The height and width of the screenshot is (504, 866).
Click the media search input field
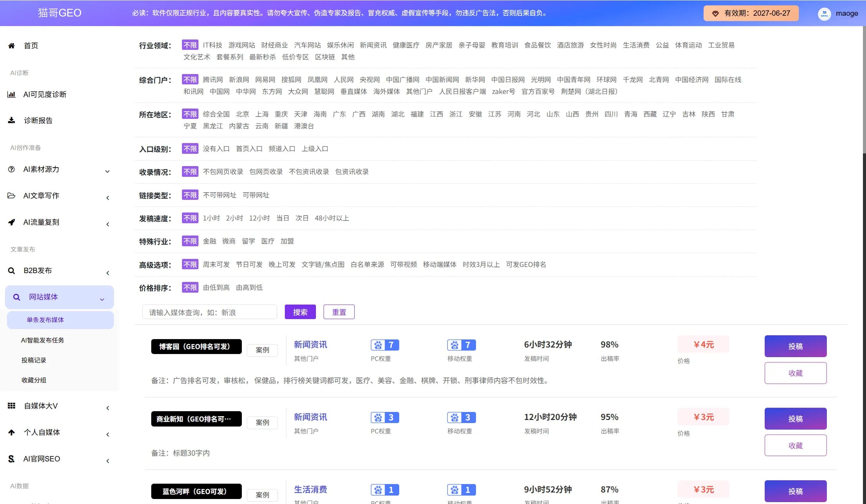point(210,312)
